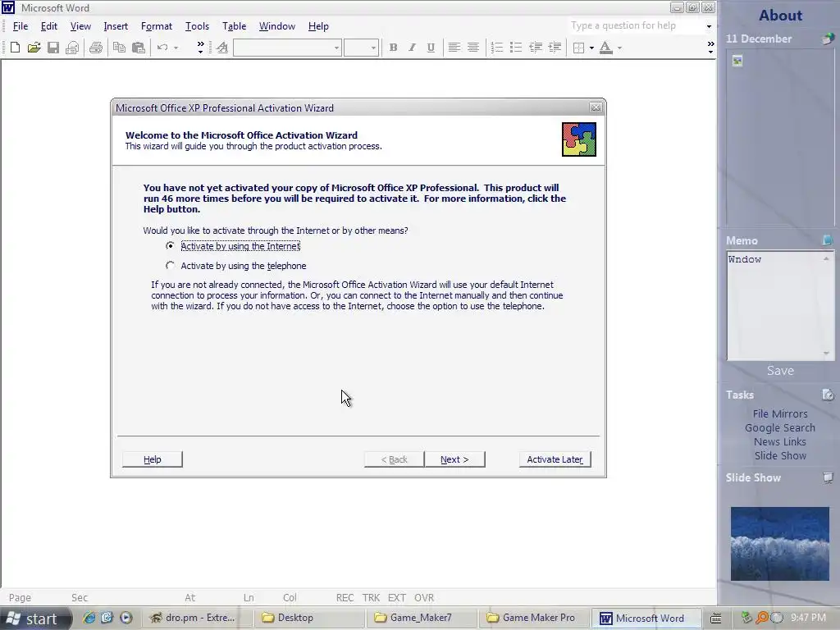
Task: Click the Open folder toolbar icon
Action: pyautogui.click(x=34, y=48)
